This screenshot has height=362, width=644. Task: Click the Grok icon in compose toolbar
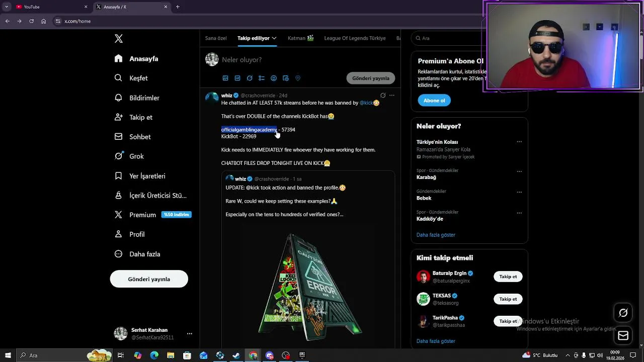click(x=250, y=78)
